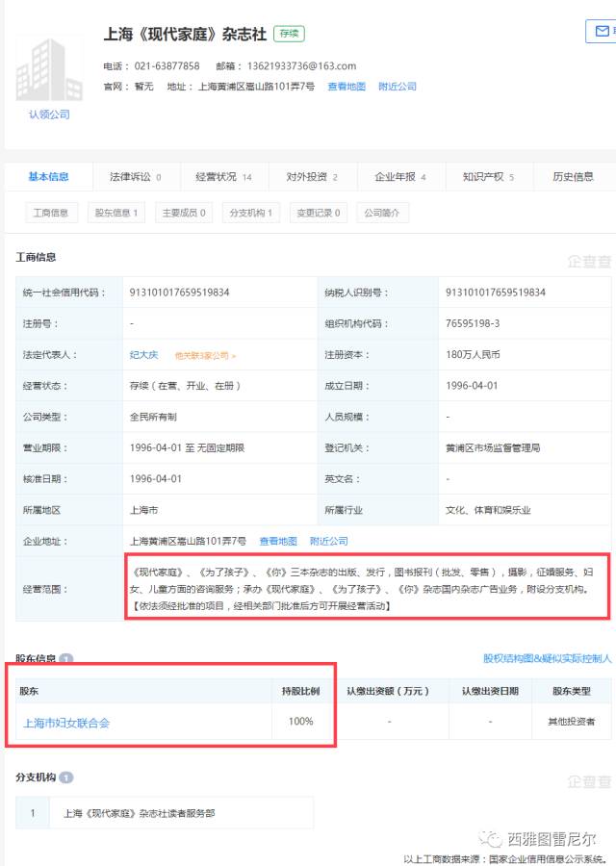Screen dimensions: 616x866
Task: Click status value 存续（在营、开业、在册）
Action: coord(185,386)
